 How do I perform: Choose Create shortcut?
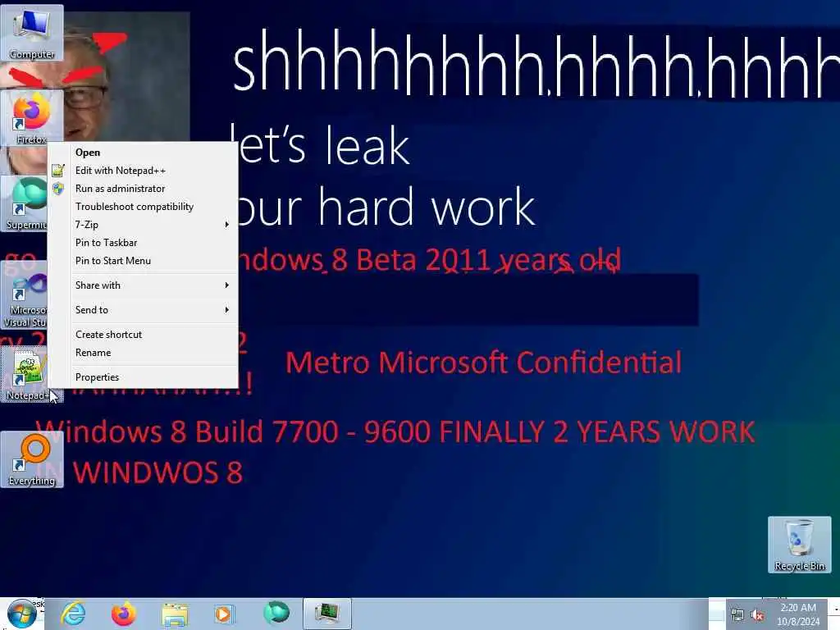[144, 335]
